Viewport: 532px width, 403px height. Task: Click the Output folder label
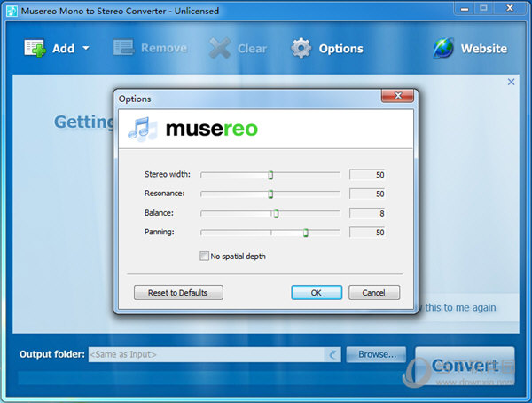pyautogui.click(x=52, y=354)
